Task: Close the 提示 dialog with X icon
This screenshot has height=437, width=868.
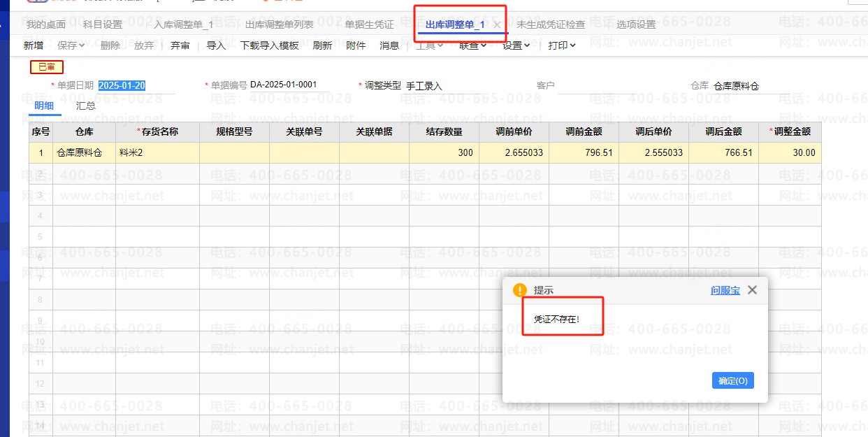Action: (752, 290)
